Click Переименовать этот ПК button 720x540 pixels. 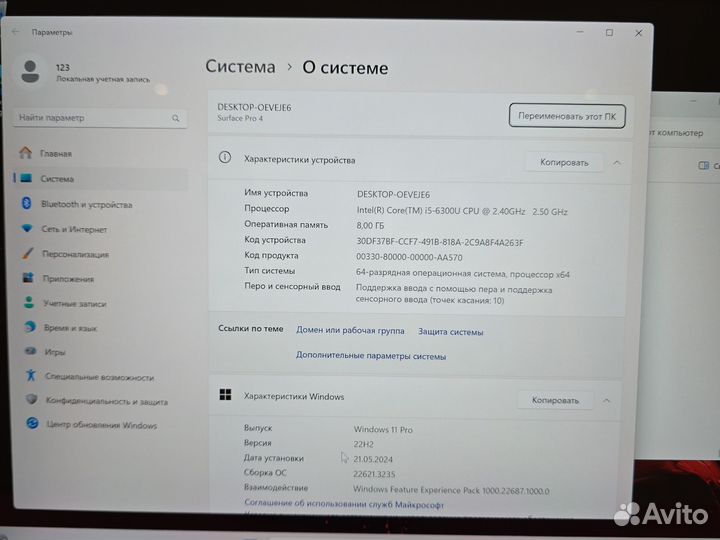click(x=567, y=116)
